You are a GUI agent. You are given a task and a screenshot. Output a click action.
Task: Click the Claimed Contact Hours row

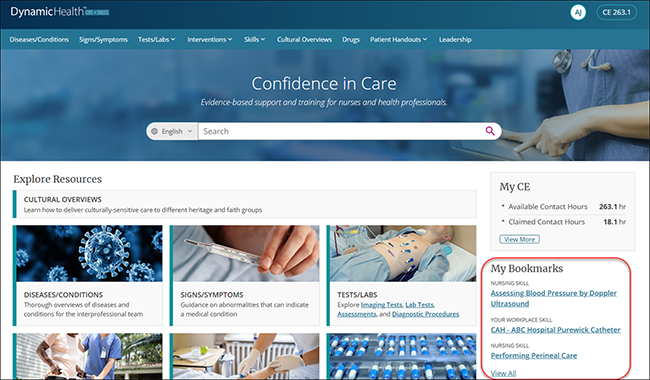point(563,222)
